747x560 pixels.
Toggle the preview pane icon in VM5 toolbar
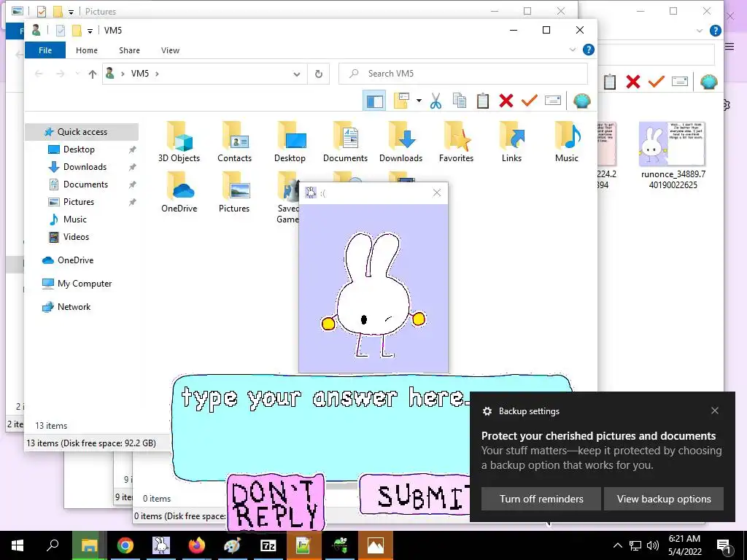374,101
